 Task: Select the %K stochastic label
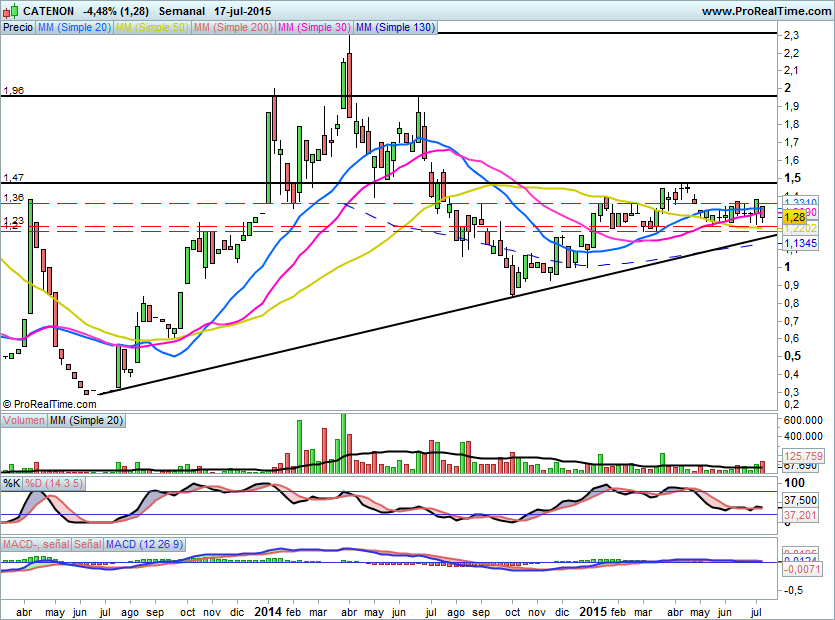[x=12, y=484]
